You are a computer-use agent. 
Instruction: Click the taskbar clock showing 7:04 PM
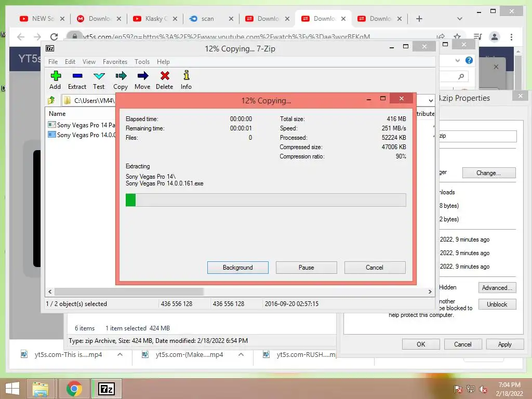pyautogui.click(x=509, y=389)
